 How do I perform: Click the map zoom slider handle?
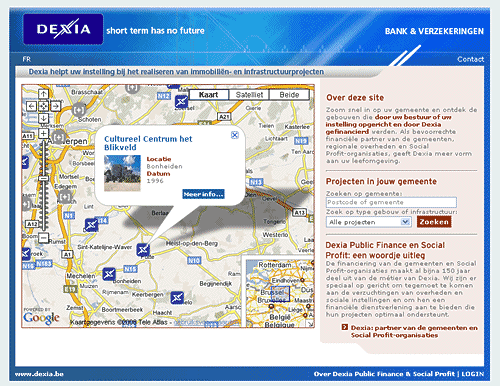43,178
